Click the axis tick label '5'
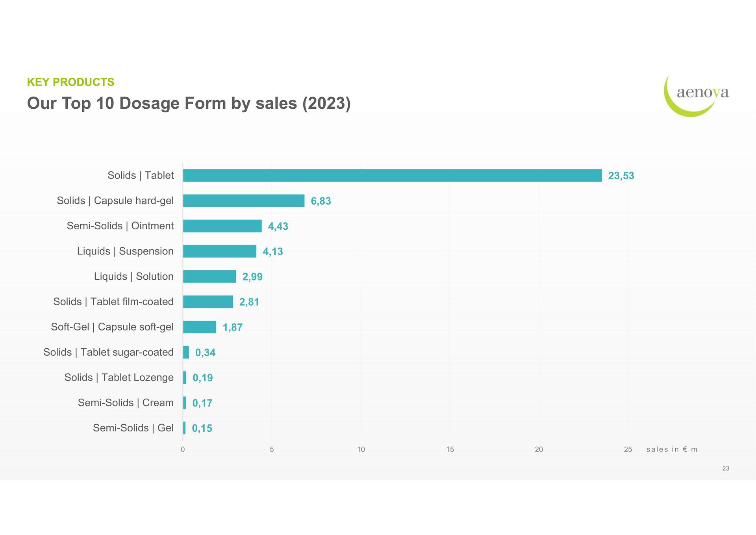Viewport: 756px width, 535px height. pyautogui.click(x=272, y=450)
